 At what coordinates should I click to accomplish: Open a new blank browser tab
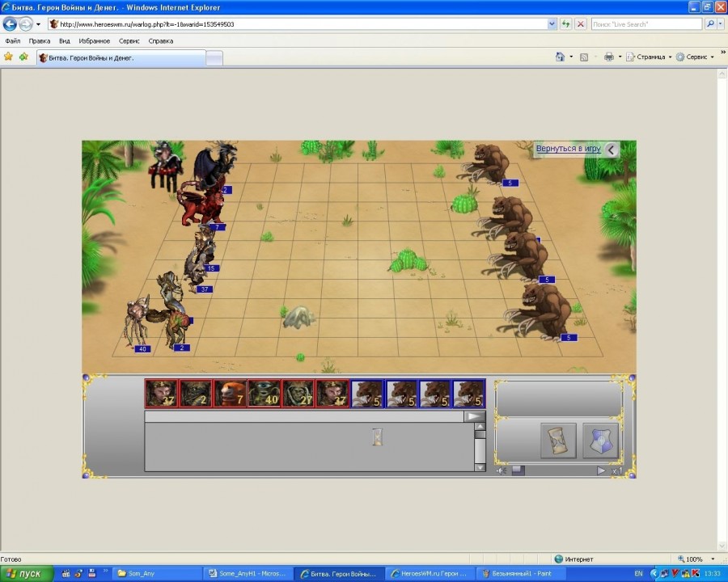[214, 58]
